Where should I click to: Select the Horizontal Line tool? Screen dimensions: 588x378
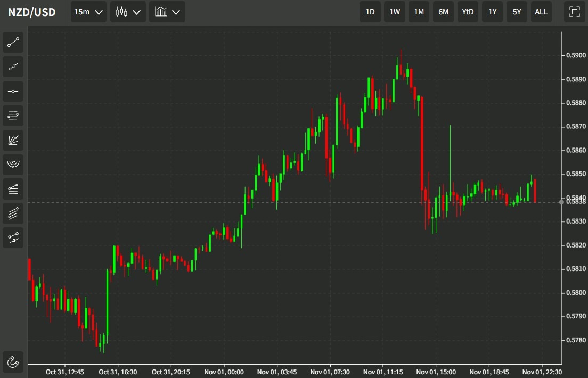point(13,91)
